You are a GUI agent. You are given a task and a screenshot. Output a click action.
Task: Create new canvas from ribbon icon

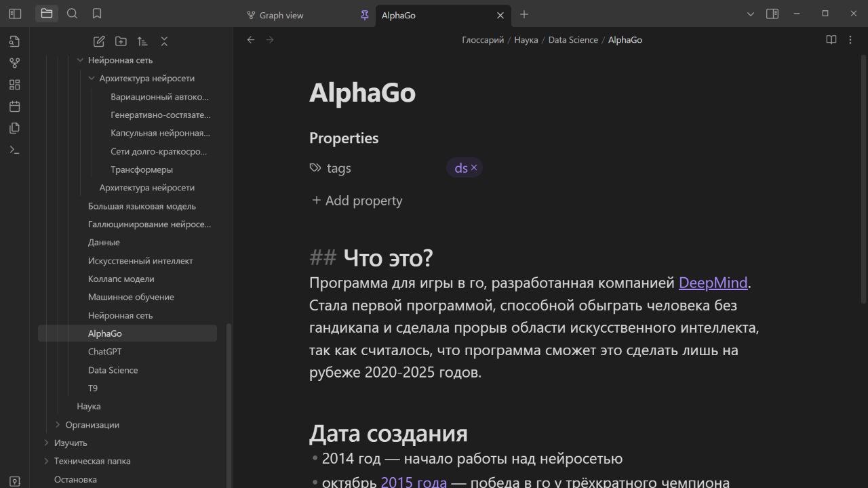point(15,85)
